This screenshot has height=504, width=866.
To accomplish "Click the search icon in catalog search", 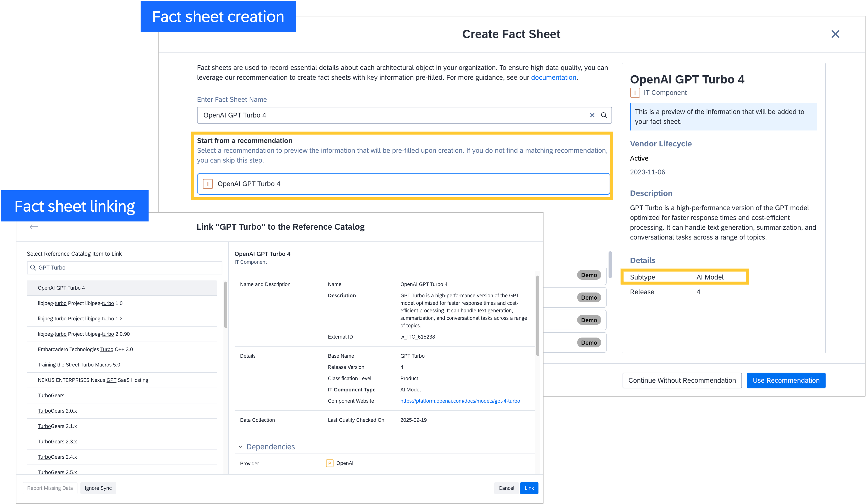I will pos(33,268).
